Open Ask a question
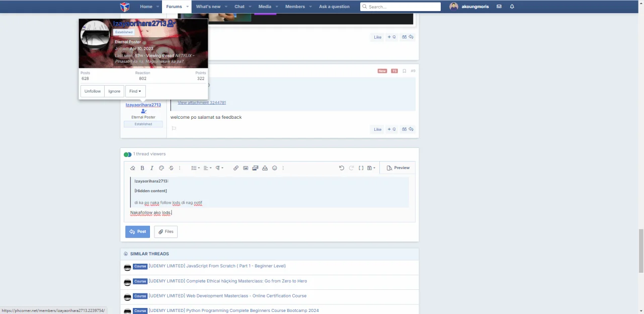 click(334, 7)
